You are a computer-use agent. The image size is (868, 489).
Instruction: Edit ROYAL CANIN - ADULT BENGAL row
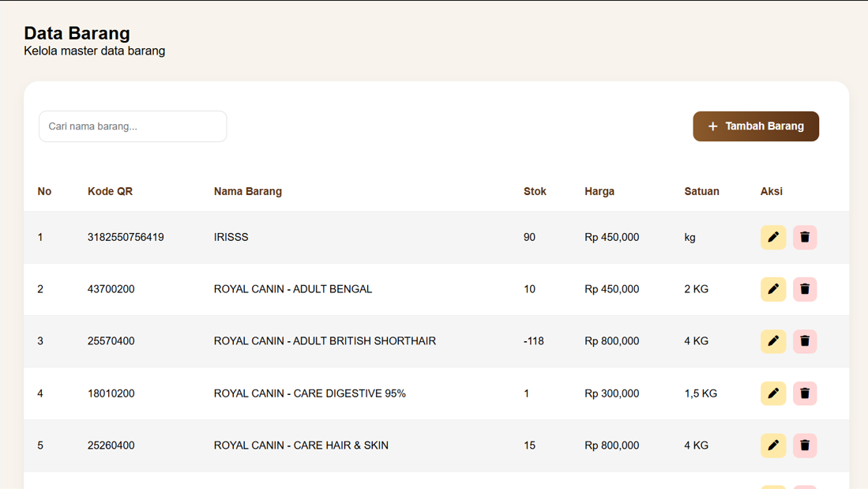[772, 289]
